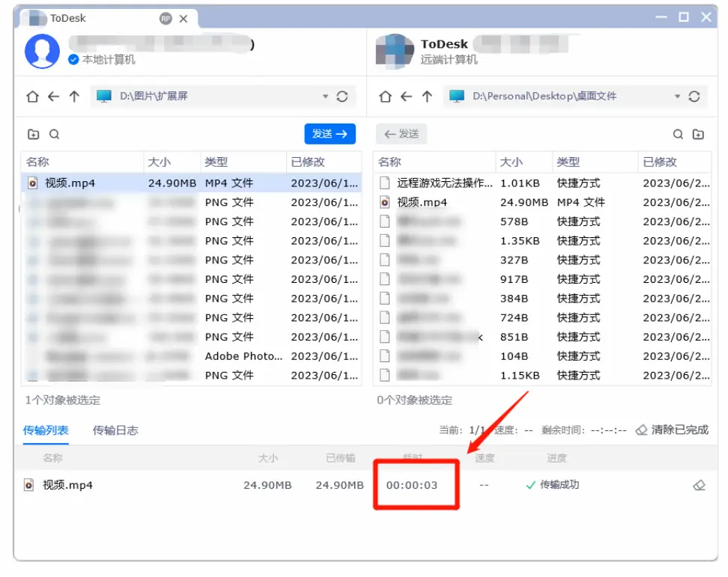The height and width of the screenshot is (577, 728).
Task: Click the 发送 button to send files
Action: coord(330,134)
